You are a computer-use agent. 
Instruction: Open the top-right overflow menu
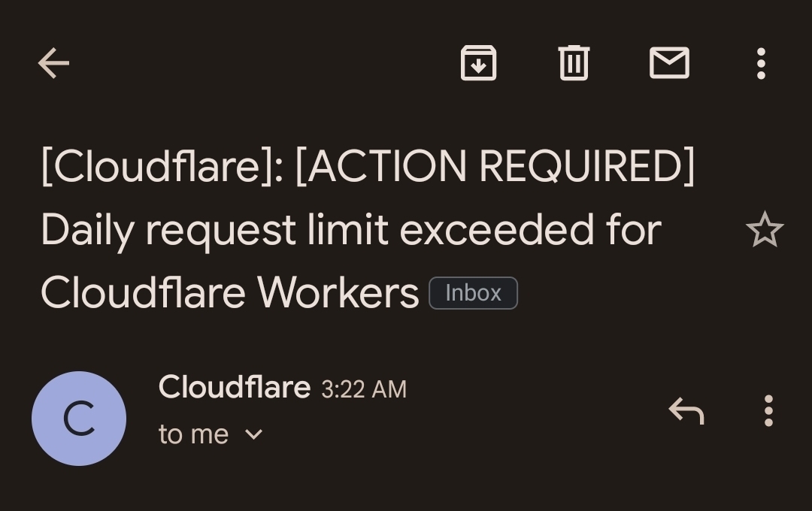coord(760,63)
